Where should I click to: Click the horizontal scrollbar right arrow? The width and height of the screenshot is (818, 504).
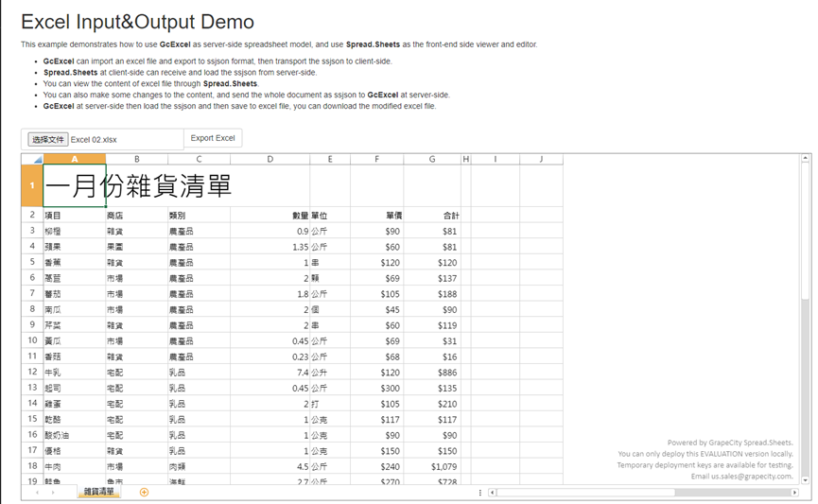pyautogui.click(x=794, y=492)
